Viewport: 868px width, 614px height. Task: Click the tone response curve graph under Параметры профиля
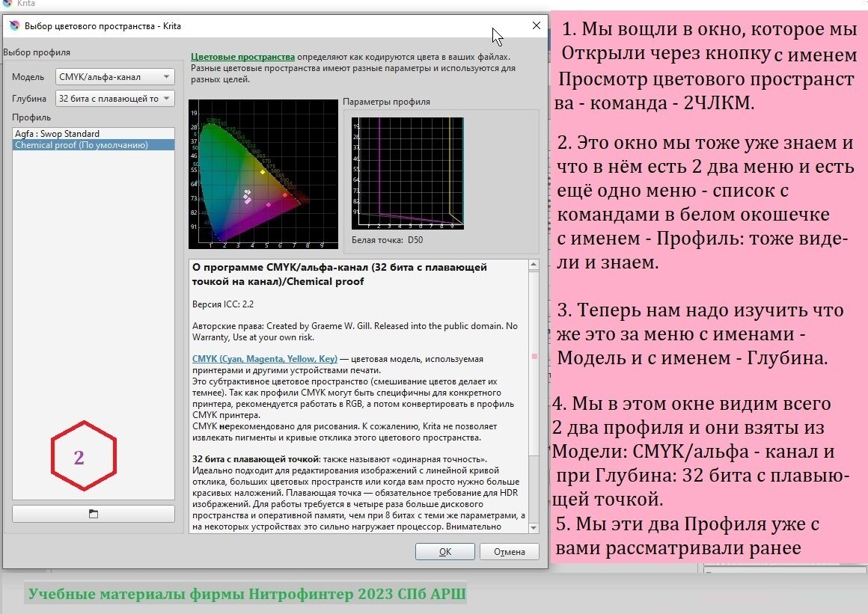[x=407, y=174]
